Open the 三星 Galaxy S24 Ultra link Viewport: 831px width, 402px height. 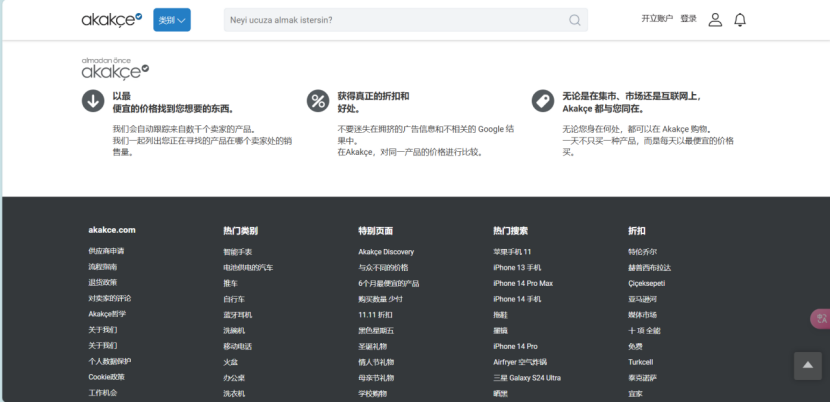click(527, 378)
